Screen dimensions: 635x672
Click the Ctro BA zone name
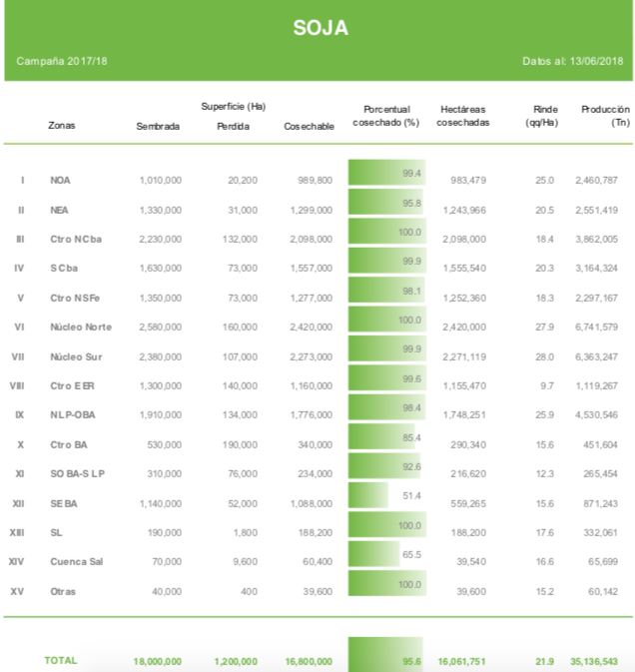tap(68, 444)
